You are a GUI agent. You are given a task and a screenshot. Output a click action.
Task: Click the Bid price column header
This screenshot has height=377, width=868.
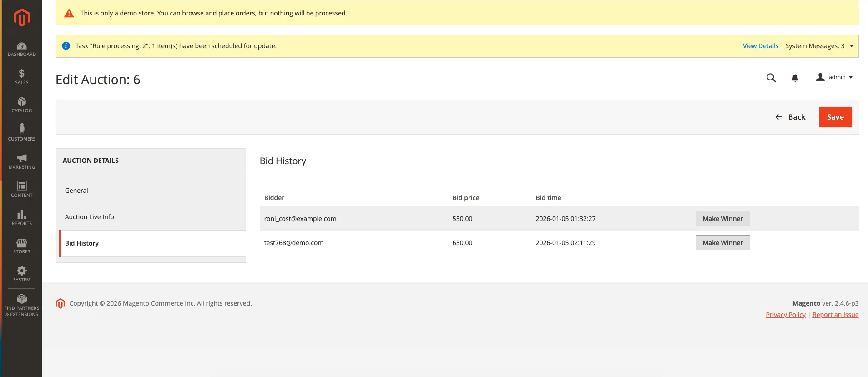(x=466, y=198)
